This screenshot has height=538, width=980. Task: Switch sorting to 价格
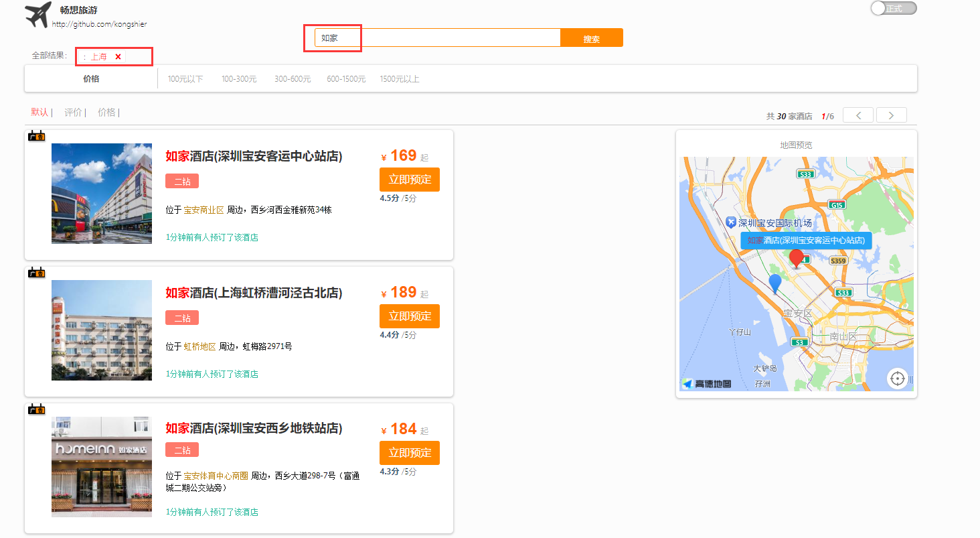pos(106,112)
